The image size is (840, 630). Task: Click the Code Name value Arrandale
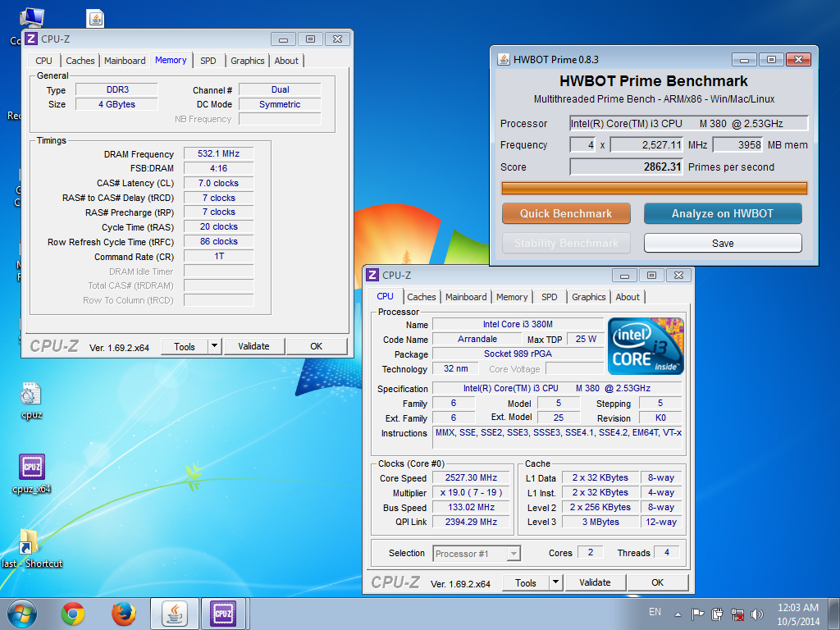[477, 339]
